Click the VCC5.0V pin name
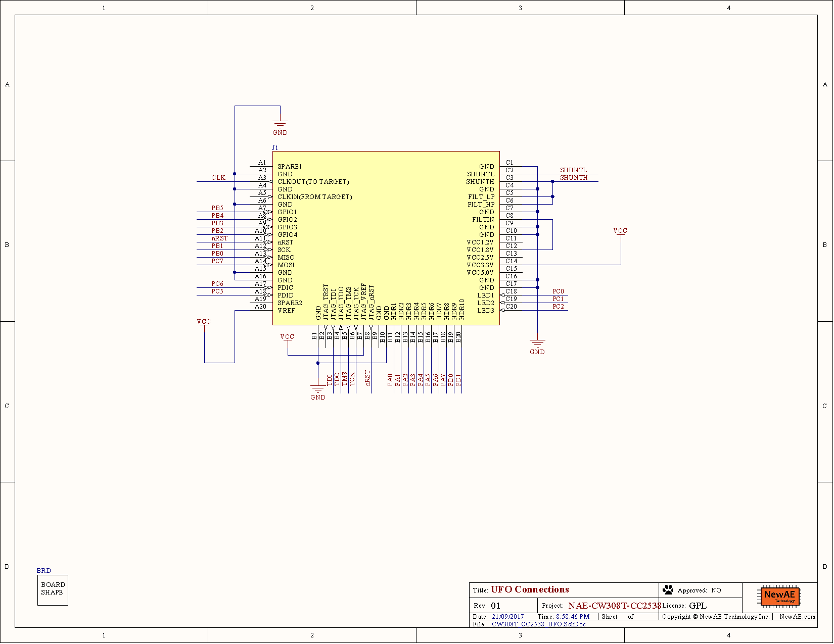Screen dimensions: 834x644 point(480,273)
